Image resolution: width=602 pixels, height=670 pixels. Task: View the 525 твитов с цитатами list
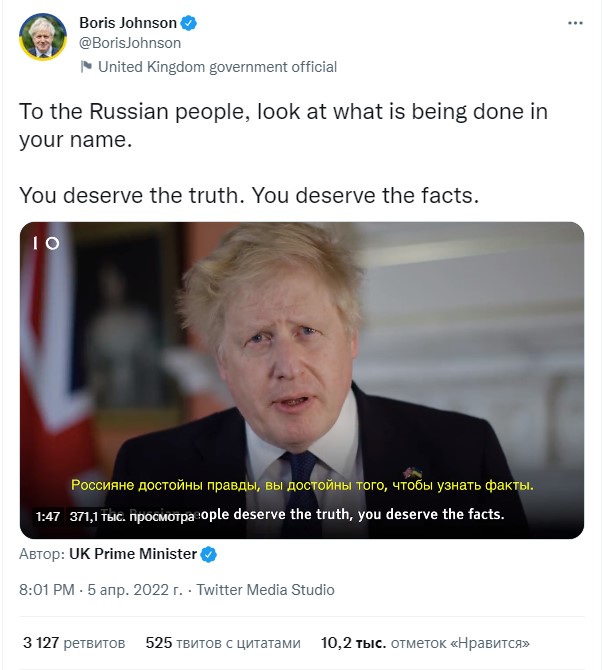(222, 642)
